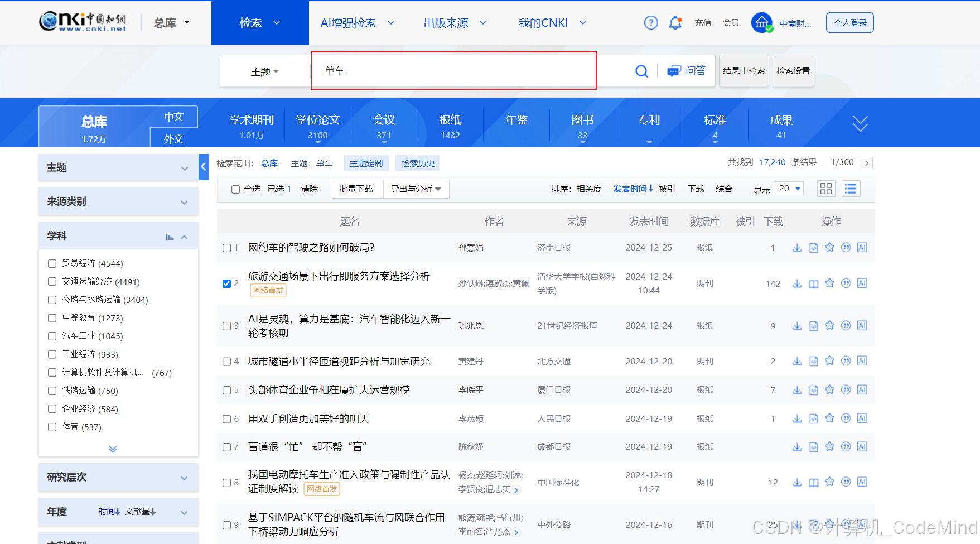Screen dimensions: 980x544
Task: Open AI assistant for 网约车的驾驶之路如何破局
Action: coord(862,247)
